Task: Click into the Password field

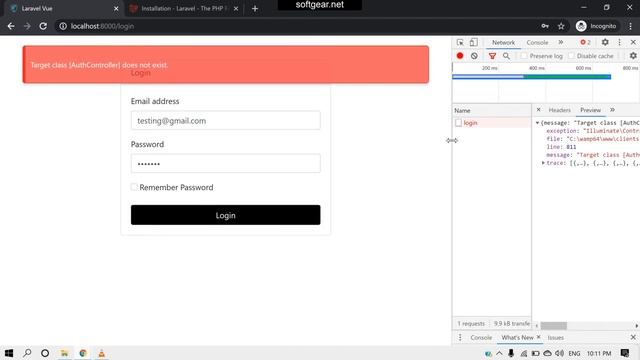Action: (226, 163)
